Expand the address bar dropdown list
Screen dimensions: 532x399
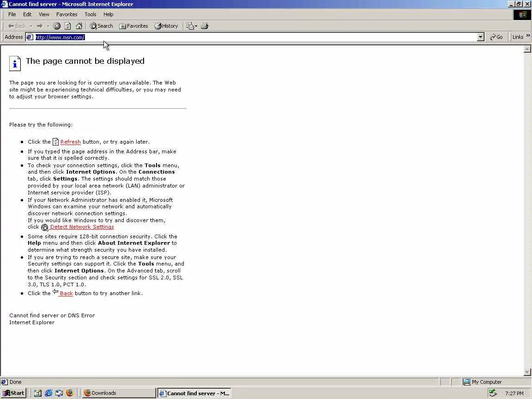480,37
